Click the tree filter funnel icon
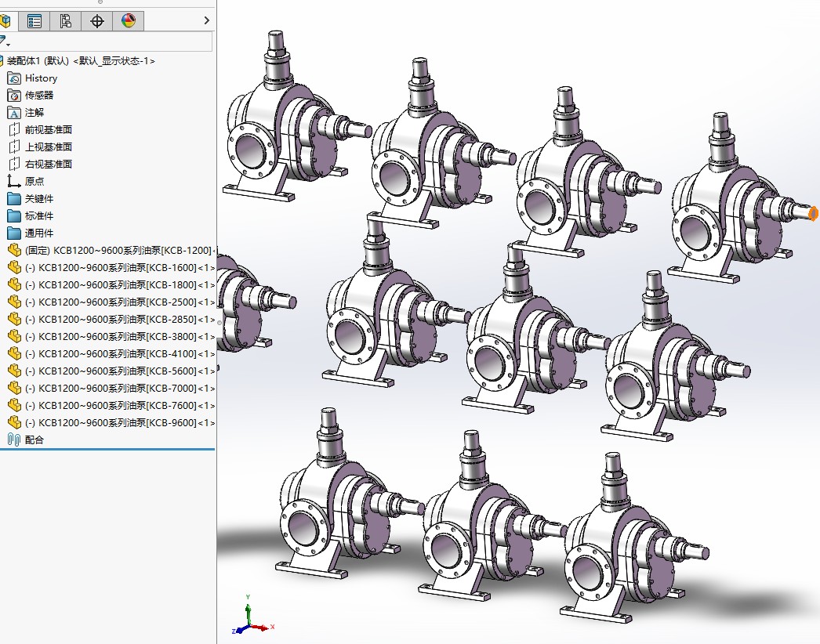This screenshot has height=644, width=820. coord(4,41)
